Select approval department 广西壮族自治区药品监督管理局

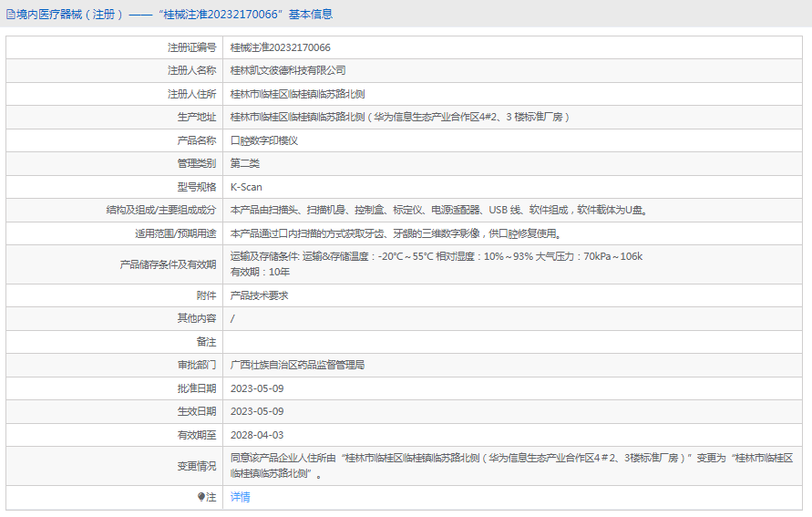(x=297, y=366)
